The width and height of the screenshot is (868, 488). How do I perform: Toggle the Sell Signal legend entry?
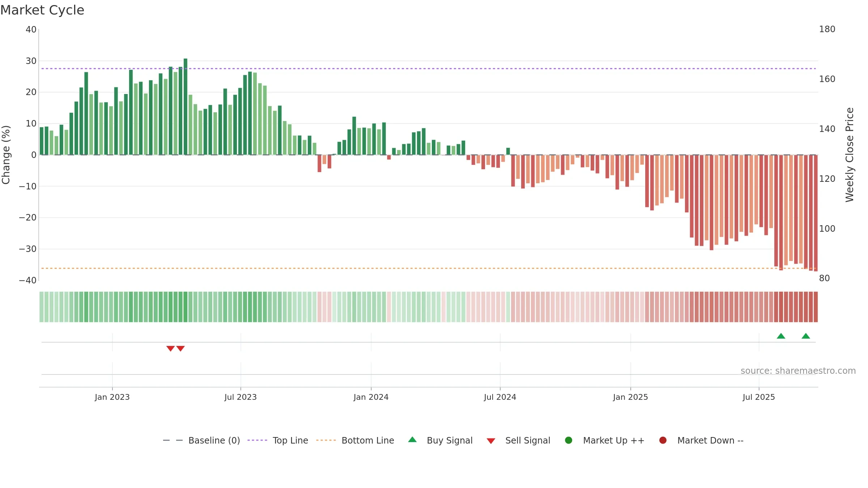point(518,440)
